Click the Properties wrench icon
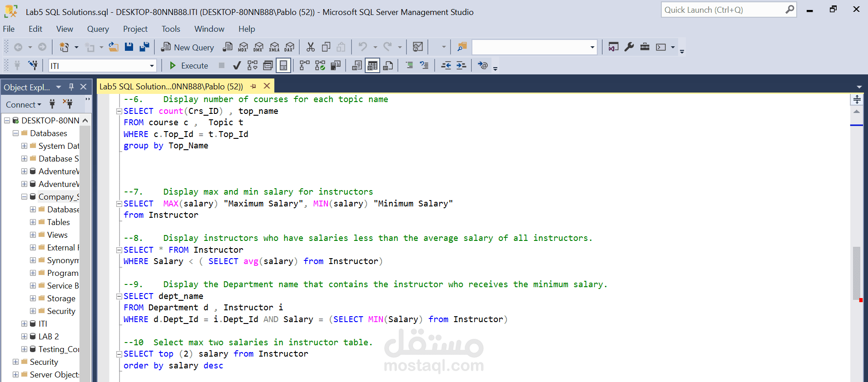This screenshot has width=868, height=382. tap(629, 47)
